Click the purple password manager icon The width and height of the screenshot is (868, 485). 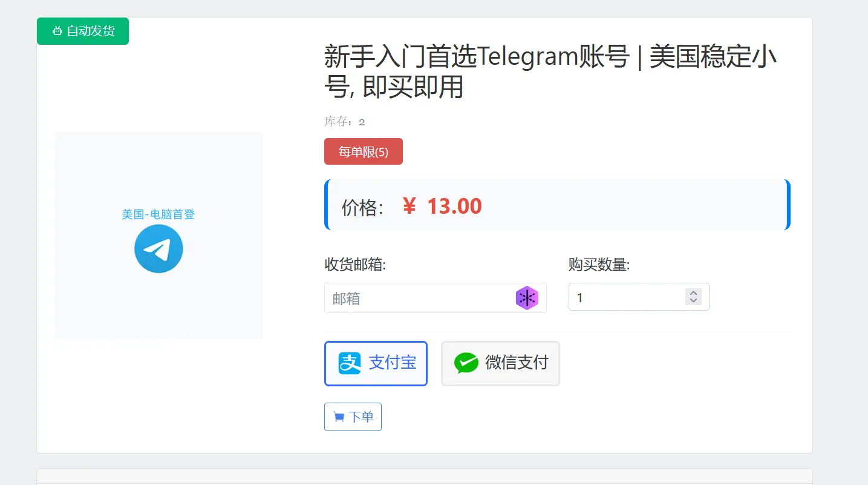point(527,298)
